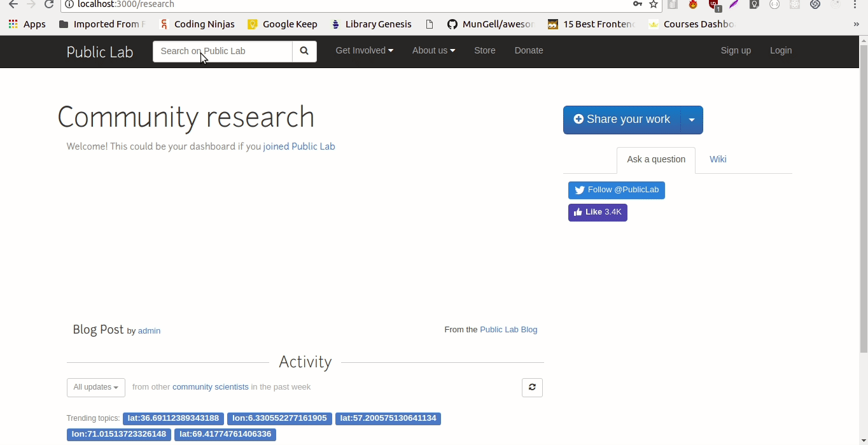Click the Apps grid icon in bookmarks bar

coord(13,24)
